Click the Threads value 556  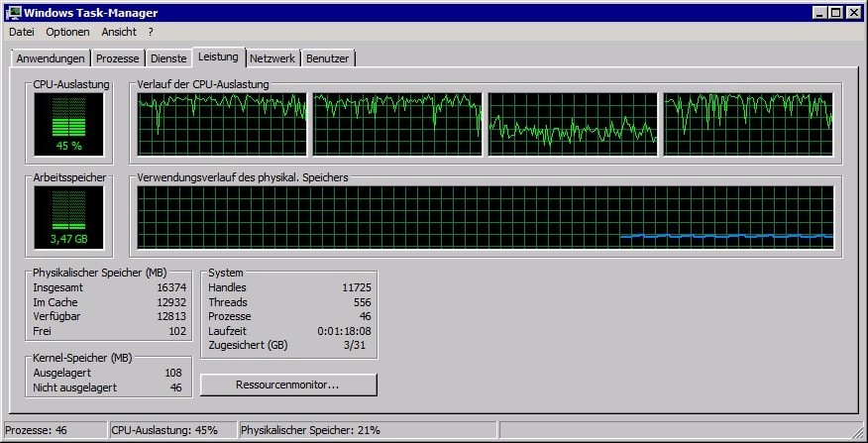pyautogui.click(x=363, y=302)
